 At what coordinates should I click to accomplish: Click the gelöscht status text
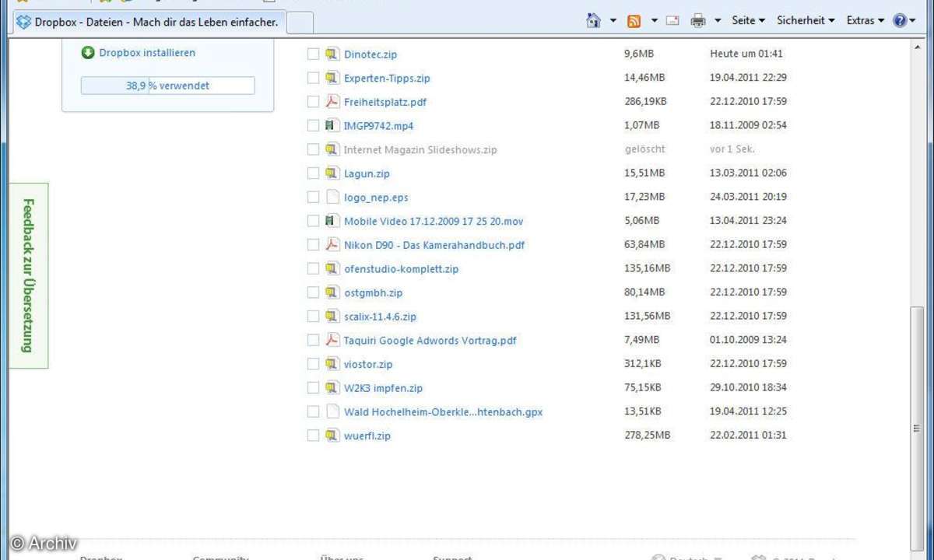click(x=645, y=149)
